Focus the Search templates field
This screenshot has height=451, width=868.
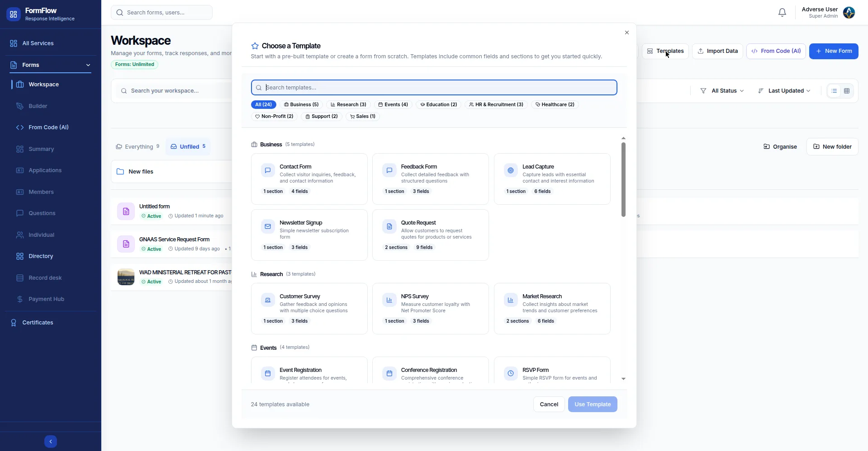pyautogui.click(x=434, y=88)
